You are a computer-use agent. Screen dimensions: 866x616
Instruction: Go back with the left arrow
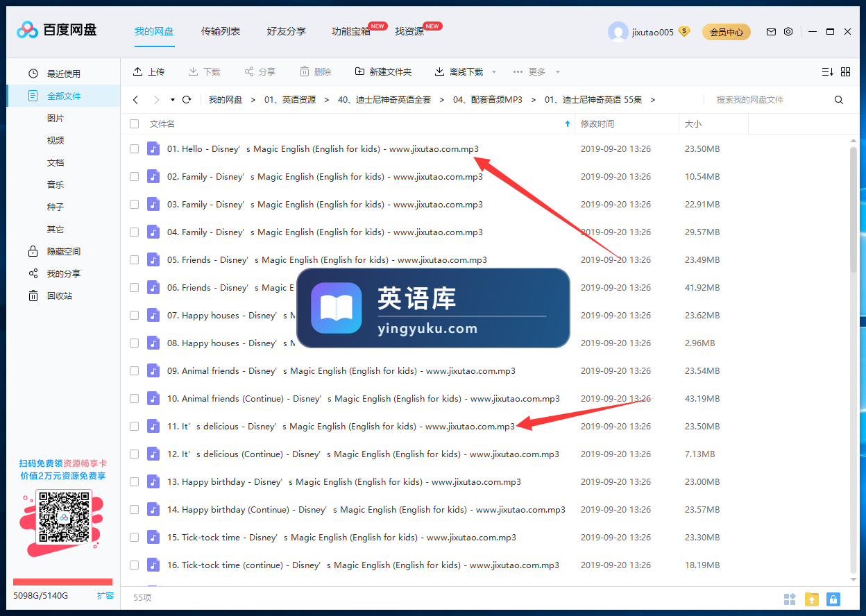(136, 100)
